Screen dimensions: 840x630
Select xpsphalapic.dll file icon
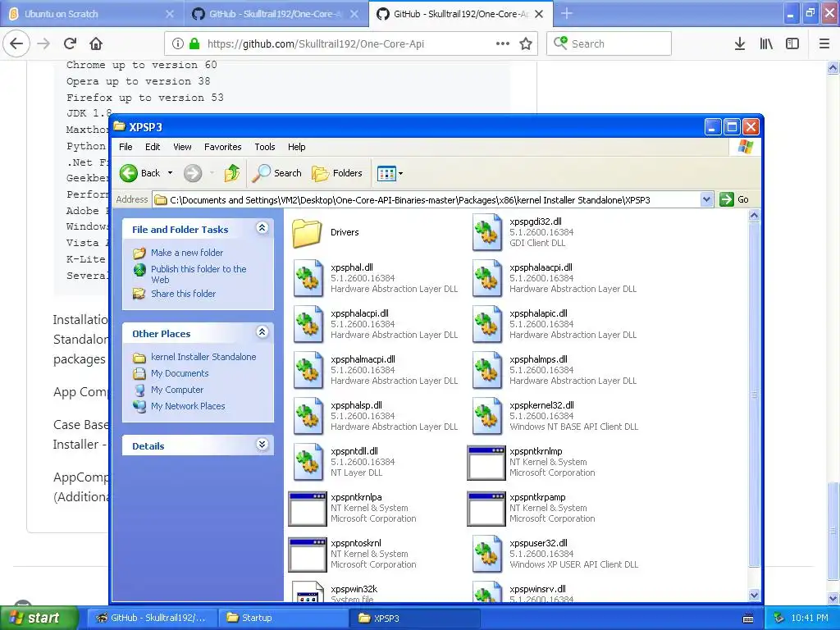pos(487,324)
